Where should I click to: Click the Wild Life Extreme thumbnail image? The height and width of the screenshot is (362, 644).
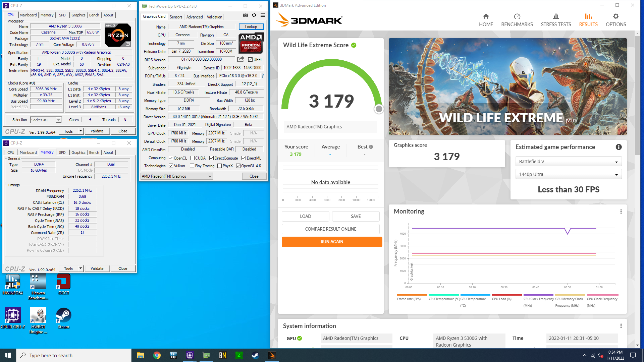pos(507,86)
